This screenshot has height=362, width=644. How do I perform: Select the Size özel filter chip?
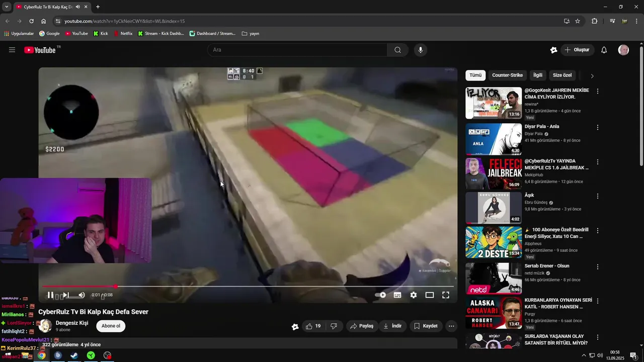pos(562,75)
